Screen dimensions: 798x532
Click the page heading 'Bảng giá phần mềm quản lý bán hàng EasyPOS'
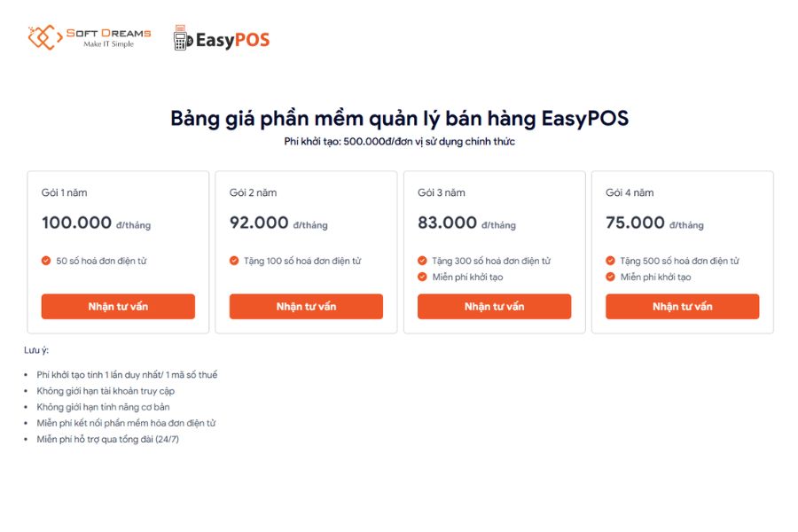coord(401,117)
